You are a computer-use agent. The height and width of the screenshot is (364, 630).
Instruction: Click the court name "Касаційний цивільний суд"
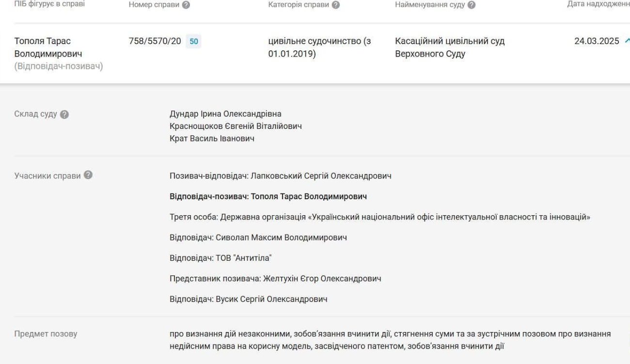pyautogui.click(x=450, y=42)
